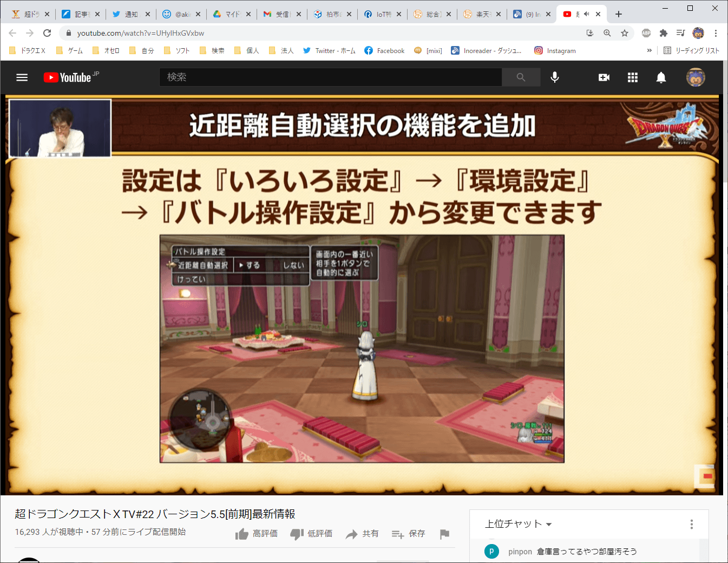Dislike the video with 低評価
This screenshot has width=728, height=563.
311,534
